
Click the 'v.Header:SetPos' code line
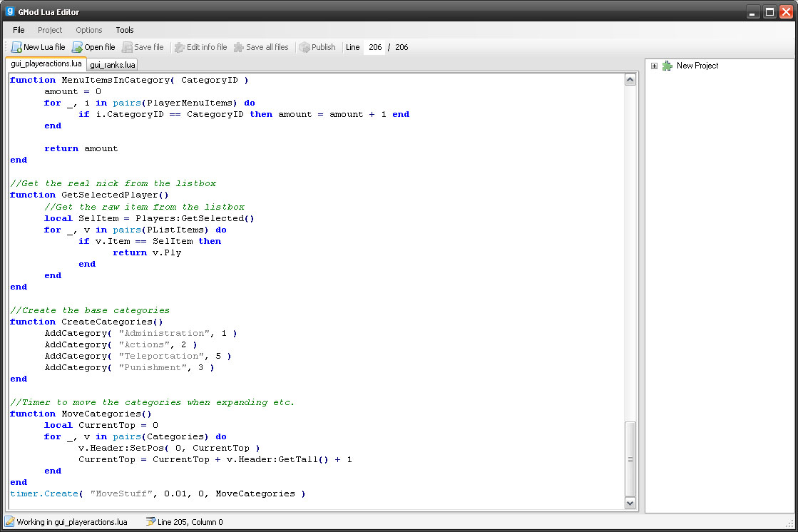169,449
